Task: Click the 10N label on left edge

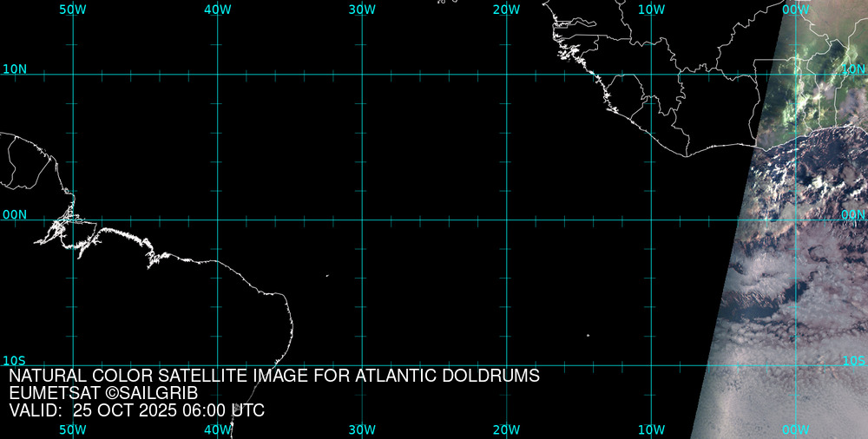Action: coord(14,69)
